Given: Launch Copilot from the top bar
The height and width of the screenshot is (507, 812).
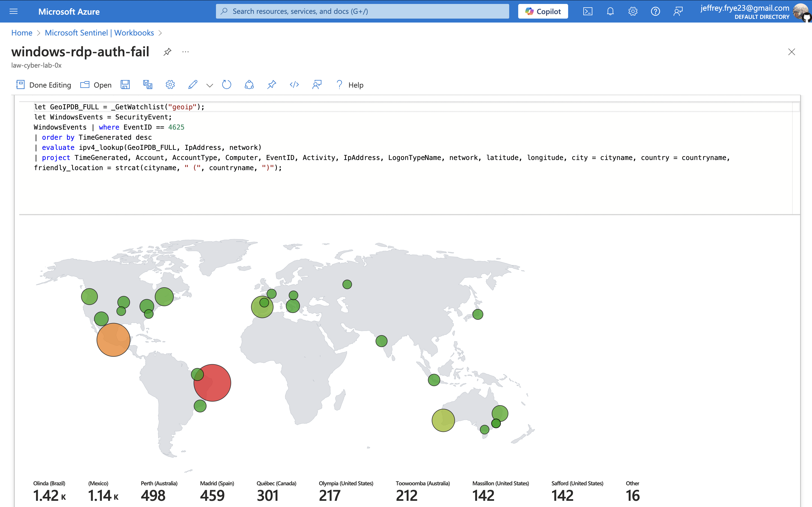Looking at the screenshot, I should pyautogui.click(x=542, y=11).
